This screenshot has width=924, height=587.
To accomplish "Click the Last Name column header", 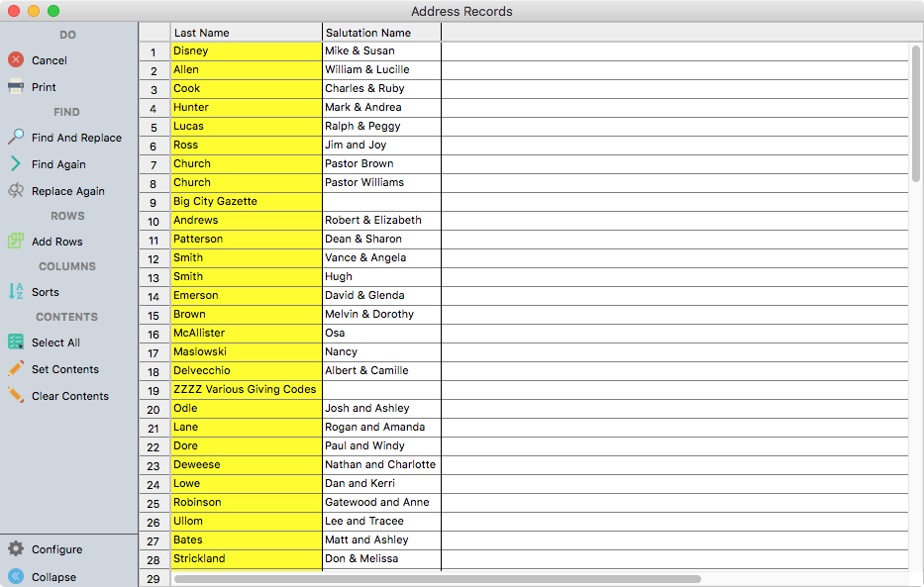I will [246, 33].
